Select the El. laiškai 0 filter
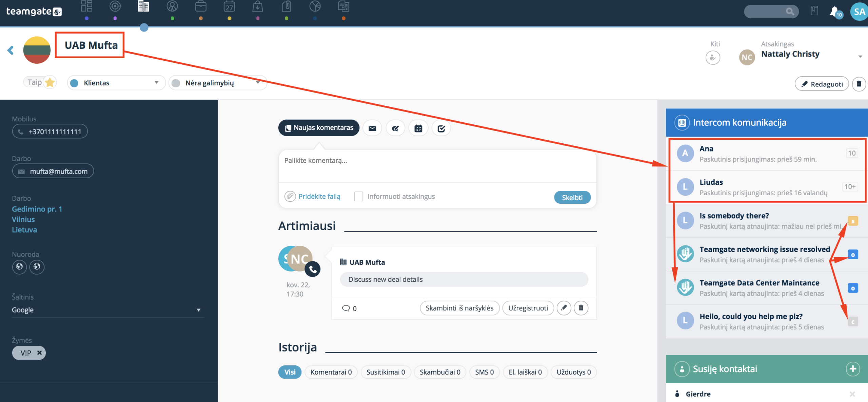This screenshot has width=868, height=402. pos(525,372)
